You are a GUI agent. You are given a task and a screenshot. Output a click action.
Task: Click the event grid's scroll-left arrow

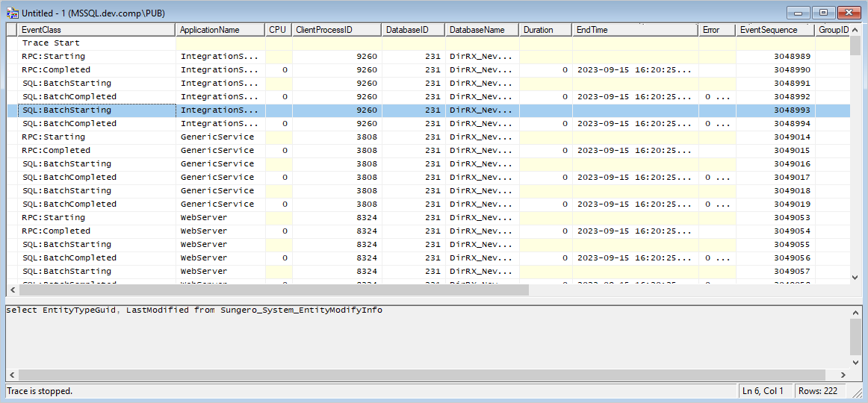[x=11, y=290]
